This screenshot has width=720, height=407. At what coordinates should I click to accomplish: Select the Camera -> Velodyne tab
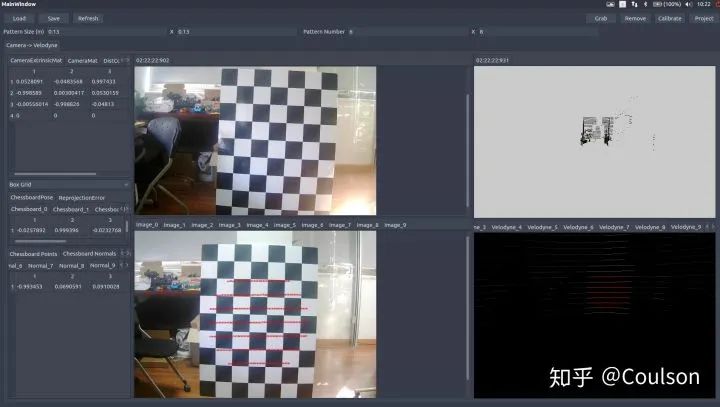[x=32, y=45]
